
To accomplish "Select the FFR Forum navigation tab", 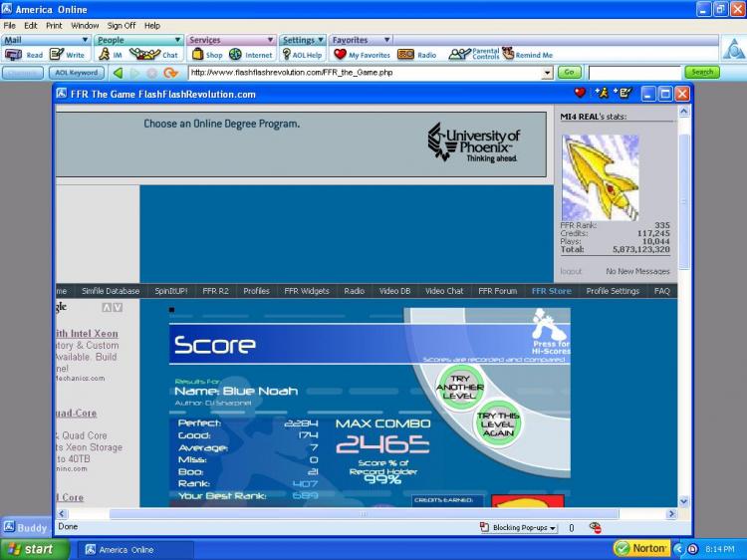I will [497, 291].
